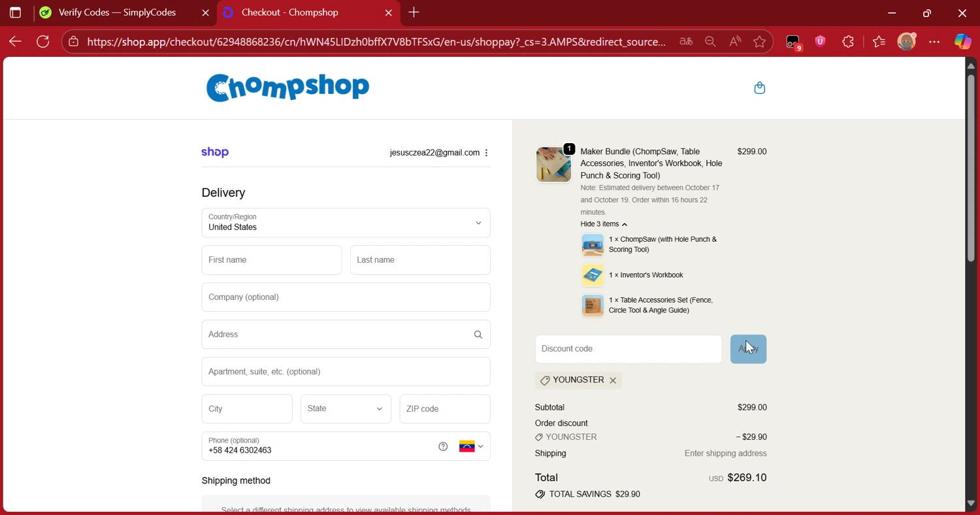View site information lock icon

click(x=74, y=42)
